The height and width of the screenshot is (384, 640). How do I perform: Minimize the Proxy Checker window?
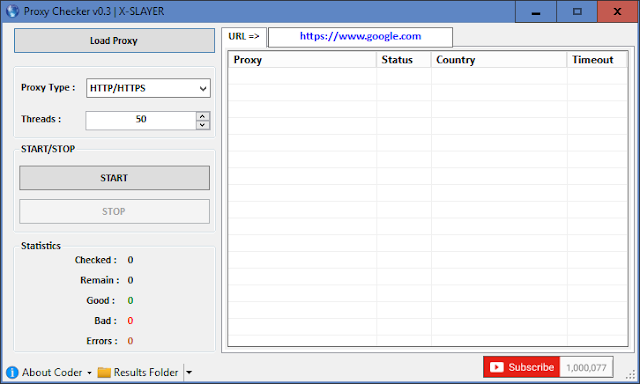click(536, 11)
